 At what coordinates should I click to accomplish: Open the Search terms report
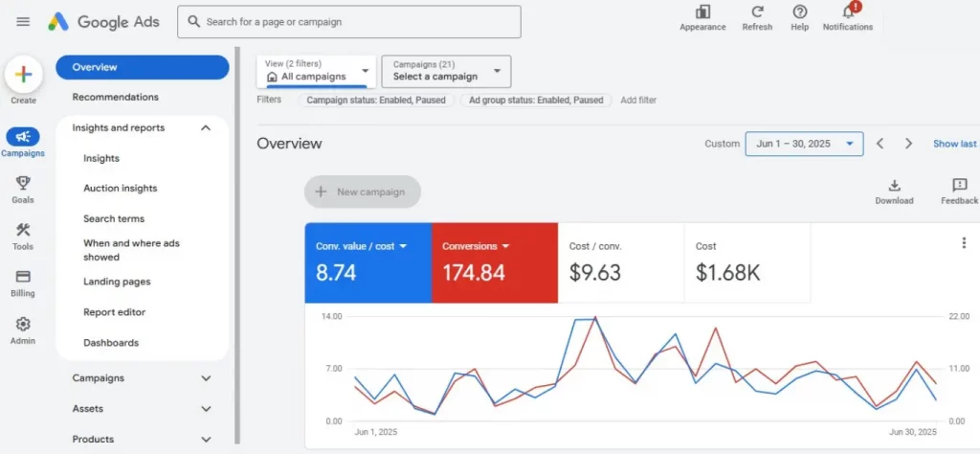(x=114, y=218)
